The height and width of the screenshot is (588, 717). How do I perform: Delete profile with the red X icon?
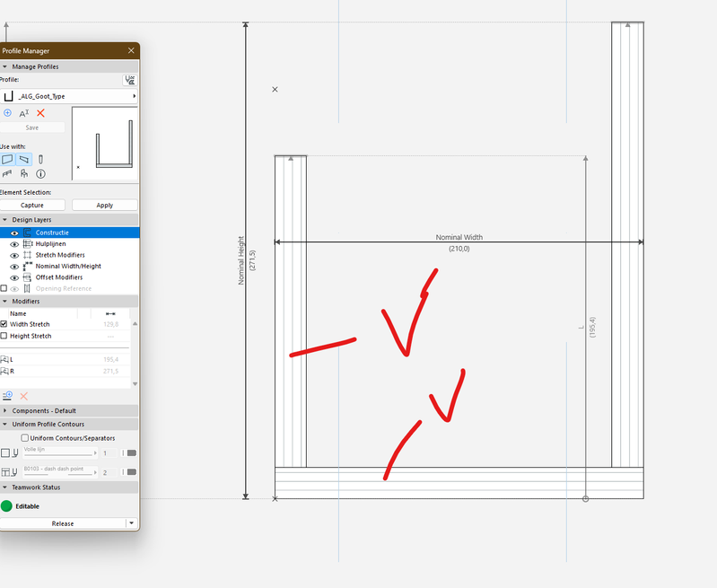tap(40, 113)
